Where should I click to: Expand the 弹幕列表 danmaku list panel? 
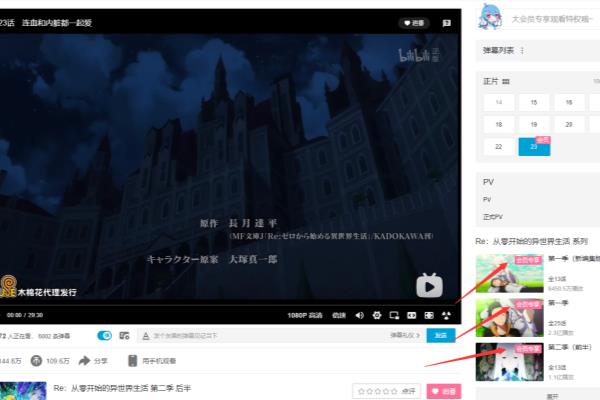pos(538,51)
